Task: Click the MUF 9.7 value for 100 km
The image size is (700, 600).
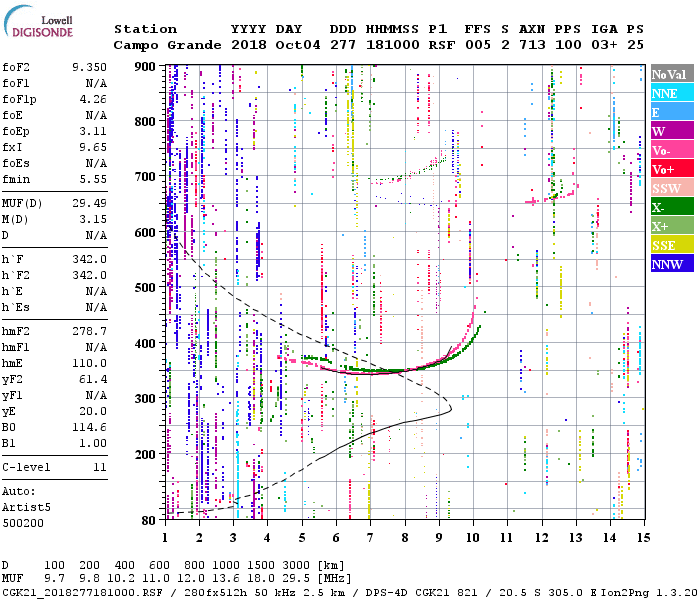Action: [54, 579]
